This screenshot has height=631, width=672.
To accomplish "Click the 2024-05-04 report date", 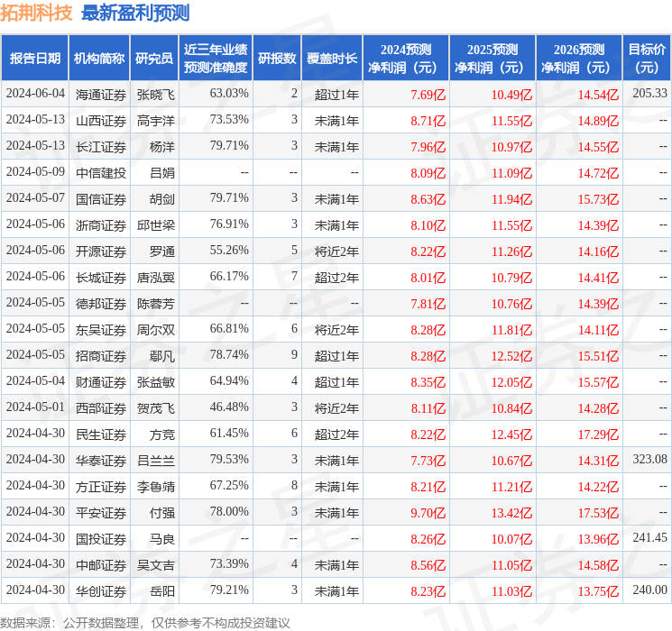I will 35,380.
